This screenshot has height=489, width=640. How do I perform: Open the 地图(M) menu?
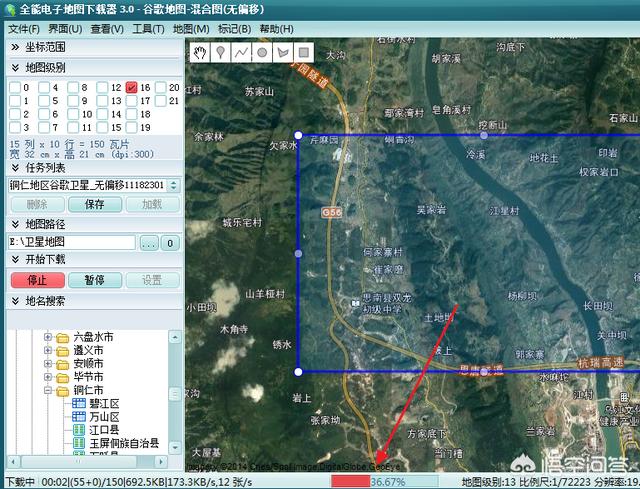pyautogui.click(x=191, y=29)
